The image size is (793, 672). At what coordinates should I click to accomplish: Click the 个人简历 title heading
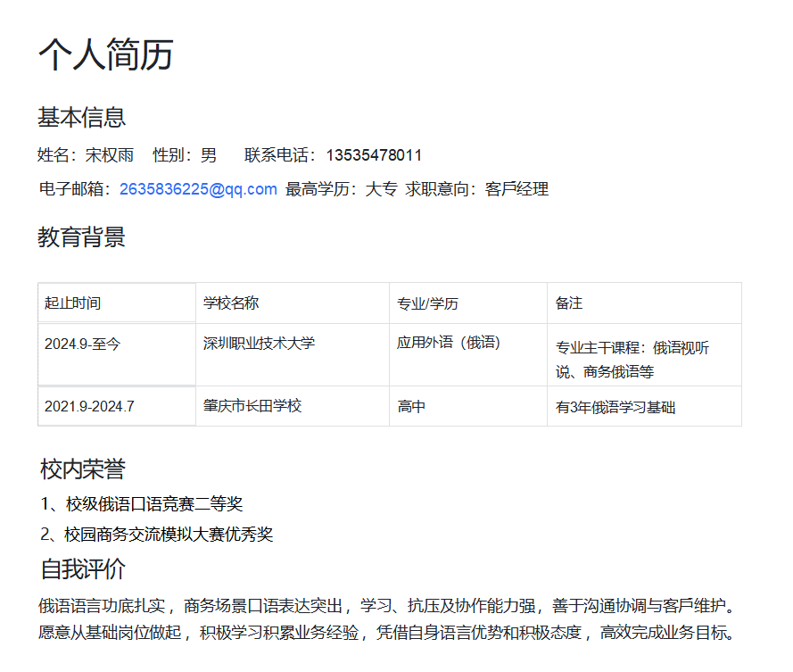click(x=106, y=54)
